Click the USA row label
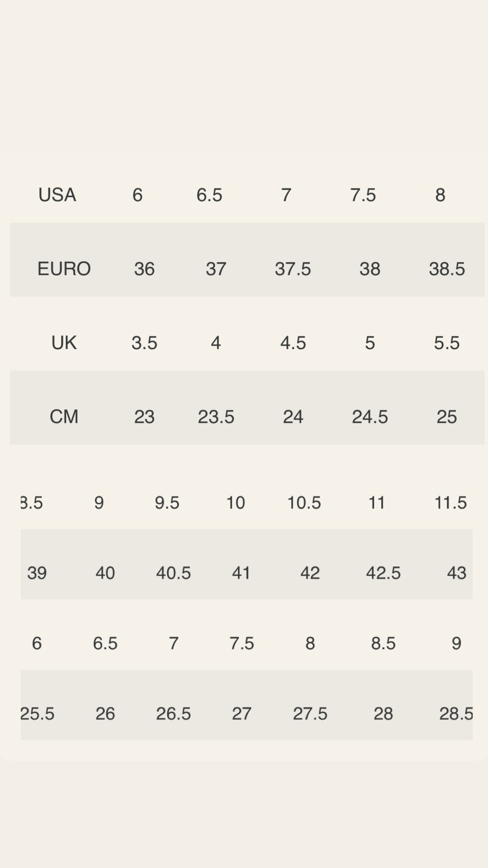Image resolution: width=488 pixels, height=868 pixels. [57, 195]
